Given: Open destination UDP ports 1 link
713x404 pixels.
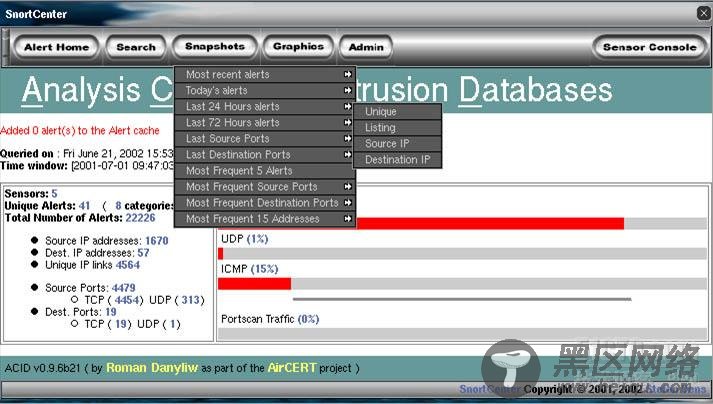Looking at the screenshot, I should (x=172, y=324).
